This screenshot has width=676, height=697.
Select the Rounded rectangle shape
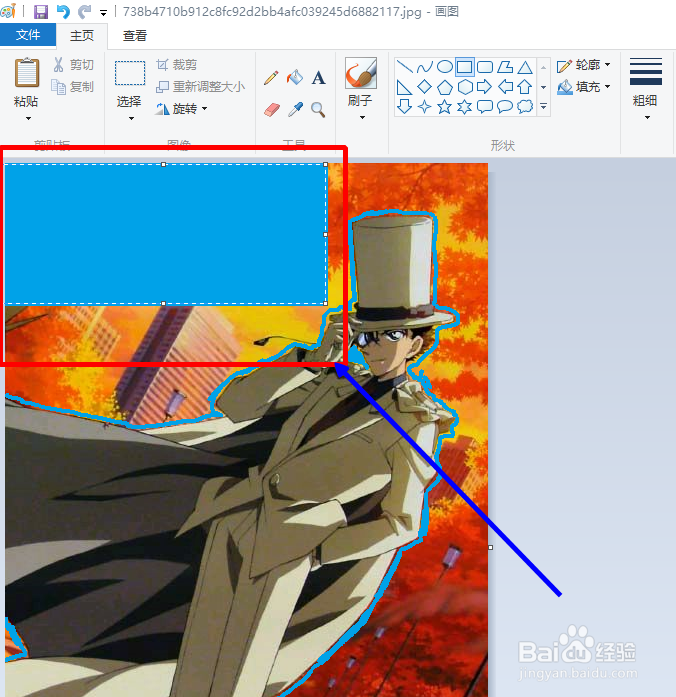(484, 67)
